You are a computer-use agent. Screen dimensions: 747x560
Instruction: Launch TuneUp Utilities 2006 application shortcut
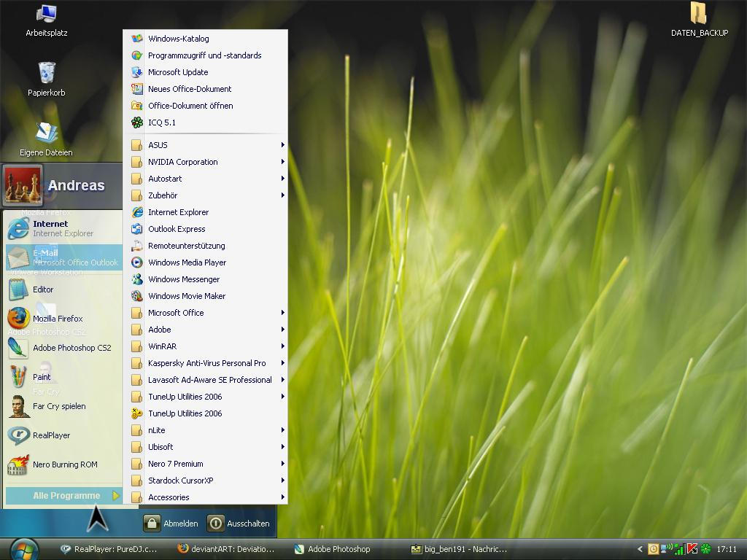tap(205, 413)
